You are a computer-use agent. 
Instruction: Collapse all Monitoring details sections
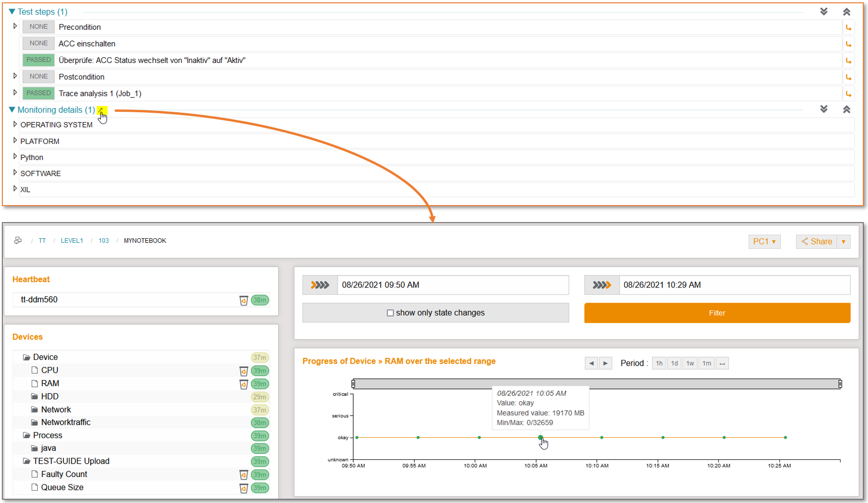(847, 109)
